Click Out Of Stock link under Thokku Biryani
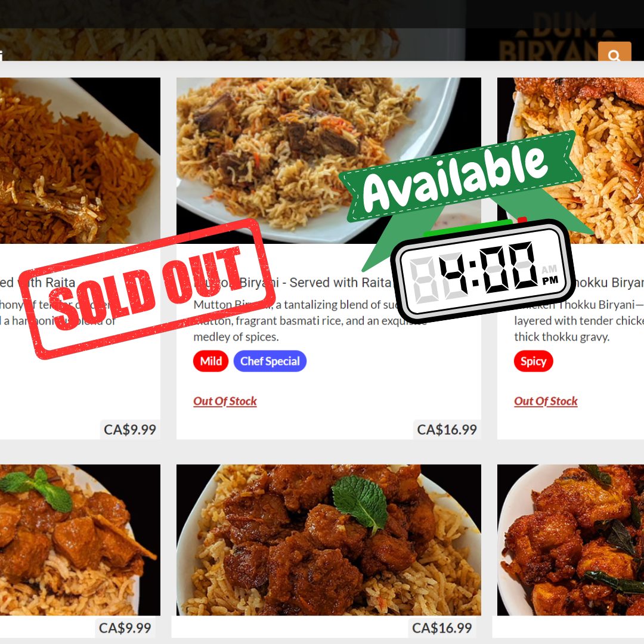 point(546,401)
